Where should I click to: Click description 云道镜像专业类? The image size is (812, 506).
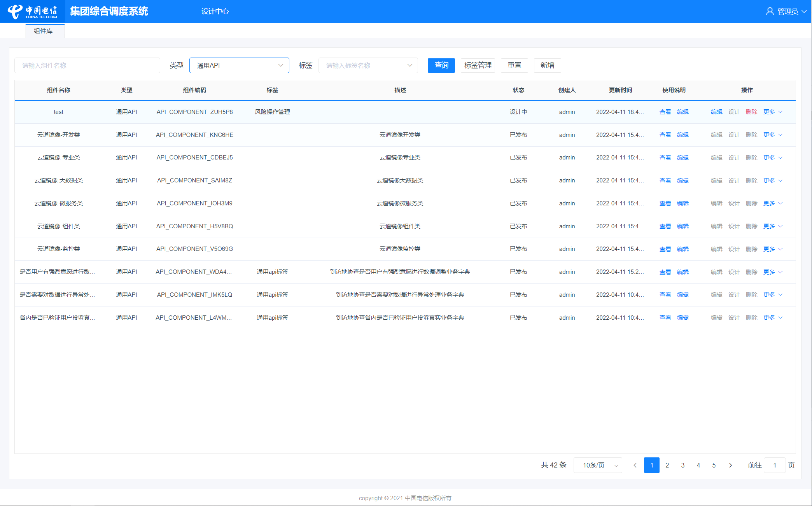click(x=400, y=158)
